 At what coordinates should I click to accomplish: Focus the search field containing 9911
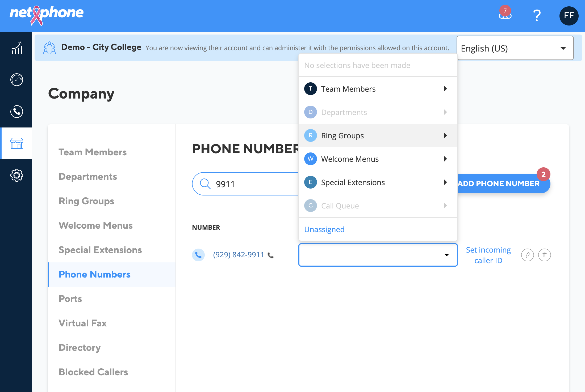tap(245, 184)
